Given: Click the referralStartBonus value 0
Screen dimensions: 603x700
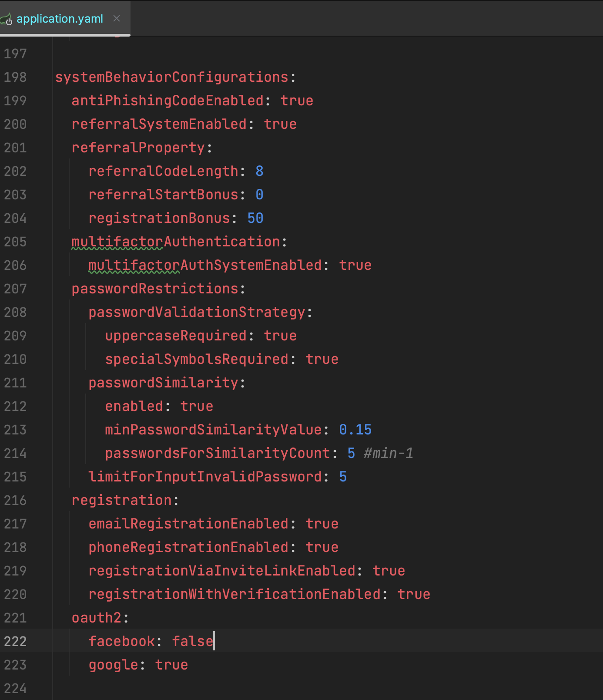Looking at the screenshot, I should (259, 195).
